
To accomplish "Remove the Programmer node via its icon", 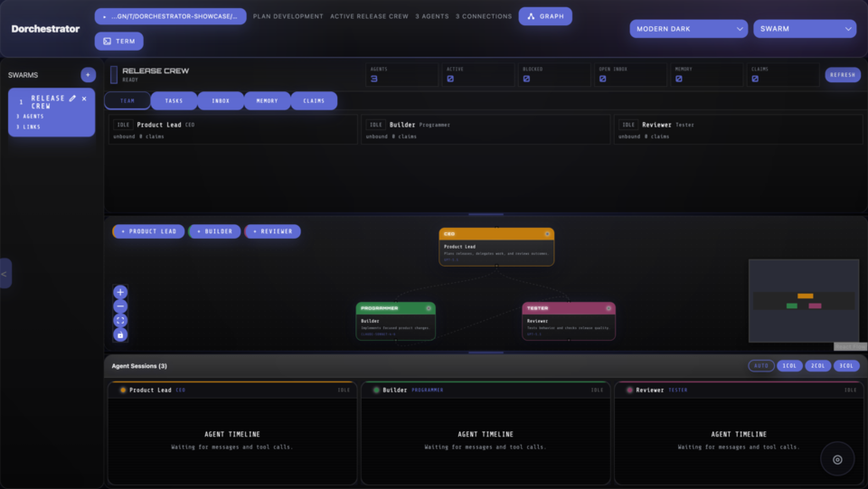I will 429,308.
